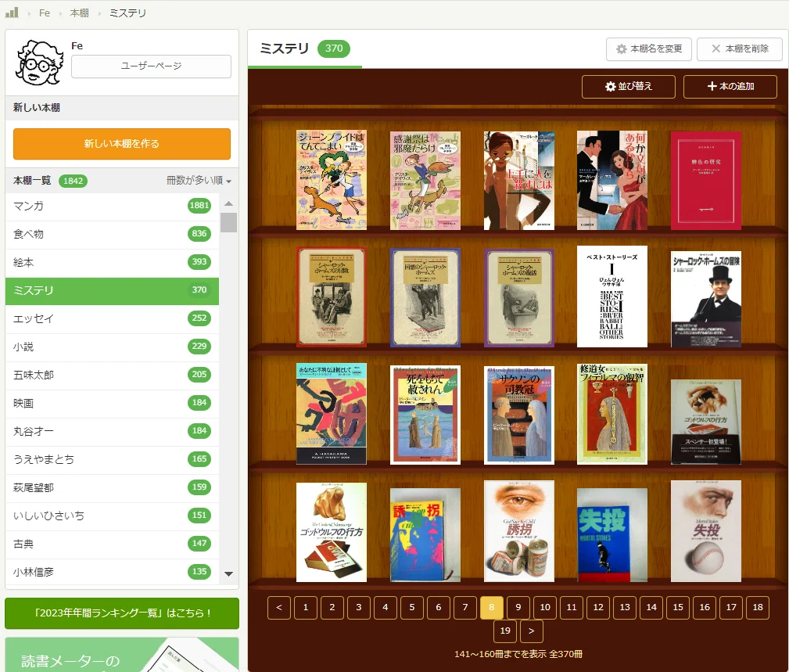This screenshot has height=672, width=789.
Task: Open the 冊数が多い順 sort dropdown
Action: point(199,180)
